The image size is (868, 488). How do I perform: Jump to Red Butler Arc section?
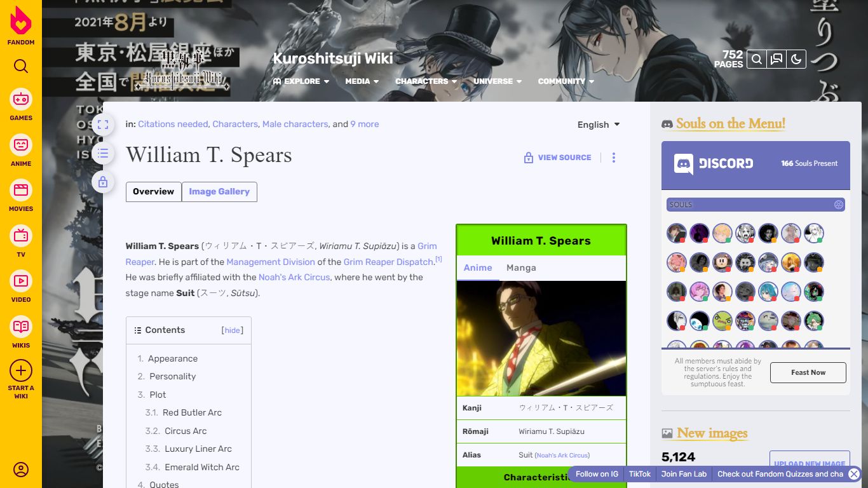click(x=192, y=412)
